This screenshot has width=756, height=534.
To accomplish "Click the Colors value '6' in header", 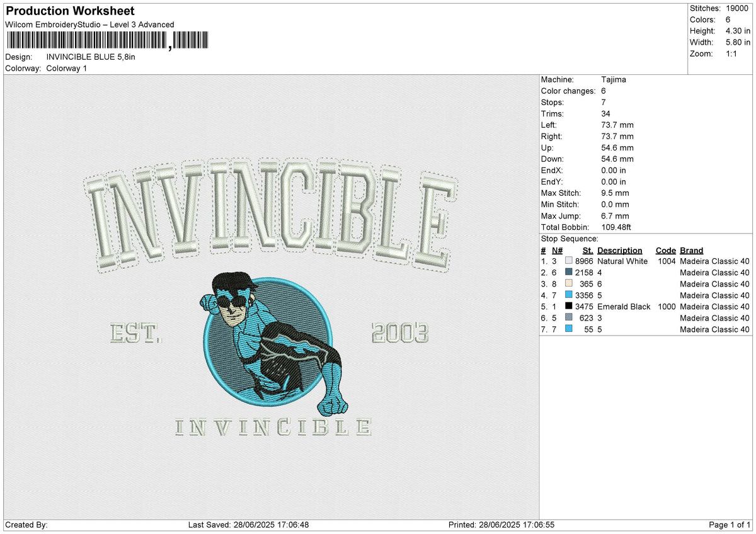I will (727, 20).
